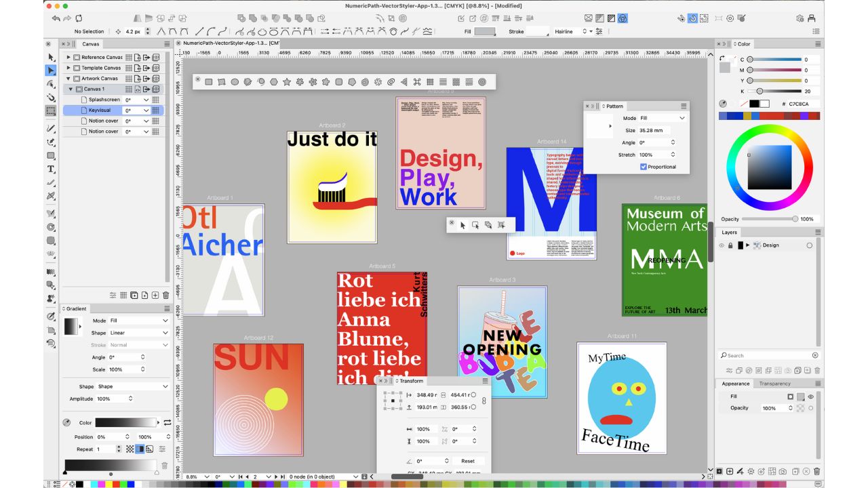This screenshot has height=488, width=868.
Task: Click Reset in the Transform panel
Action: pos(469,460)
